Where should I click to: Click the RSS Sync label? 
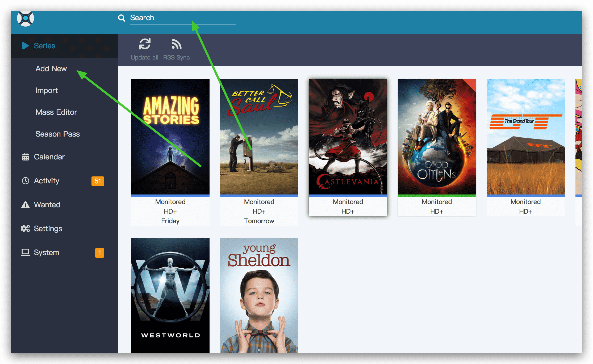point(176,57)
